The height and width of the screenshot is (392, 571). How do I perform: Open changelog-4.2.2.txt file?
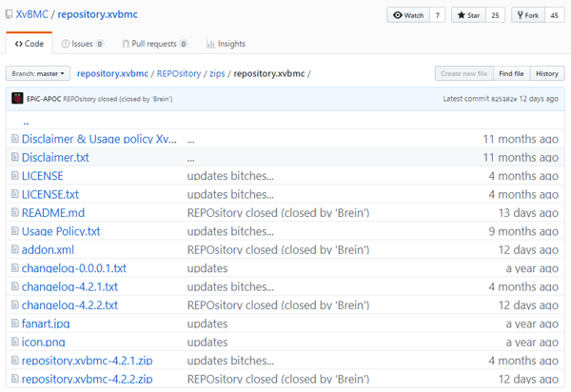(x=69, y=305)
